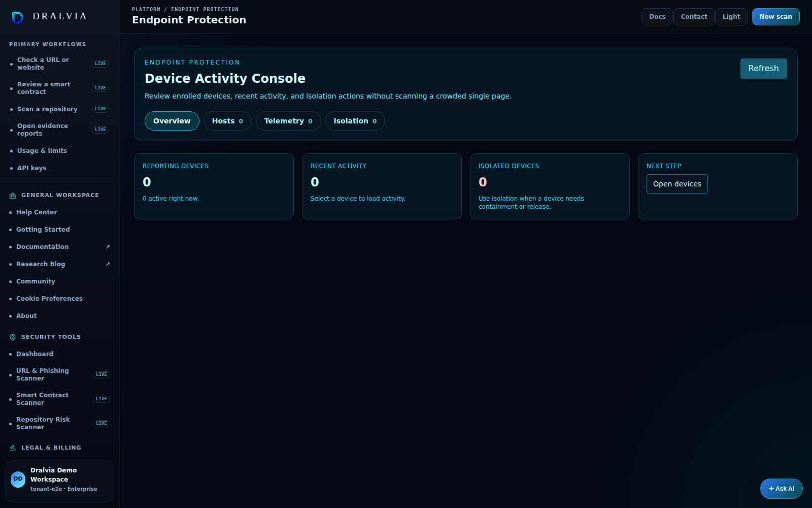Open Cookie Preferences
The height and width of the screenshot is (508, 812).
click(x=59, y=299)
